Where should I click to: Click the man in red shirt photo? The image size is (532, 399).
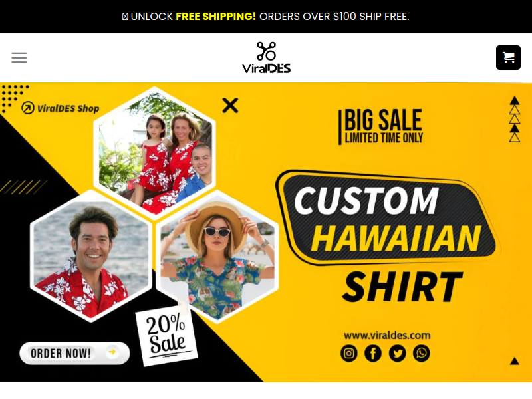91,255
